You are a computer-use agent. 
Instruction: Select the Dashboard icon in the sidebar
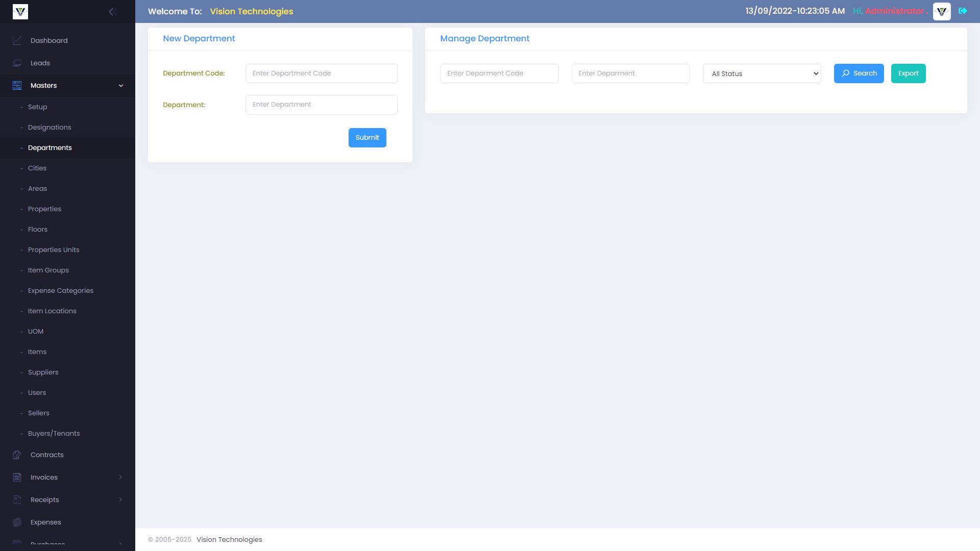17,40
